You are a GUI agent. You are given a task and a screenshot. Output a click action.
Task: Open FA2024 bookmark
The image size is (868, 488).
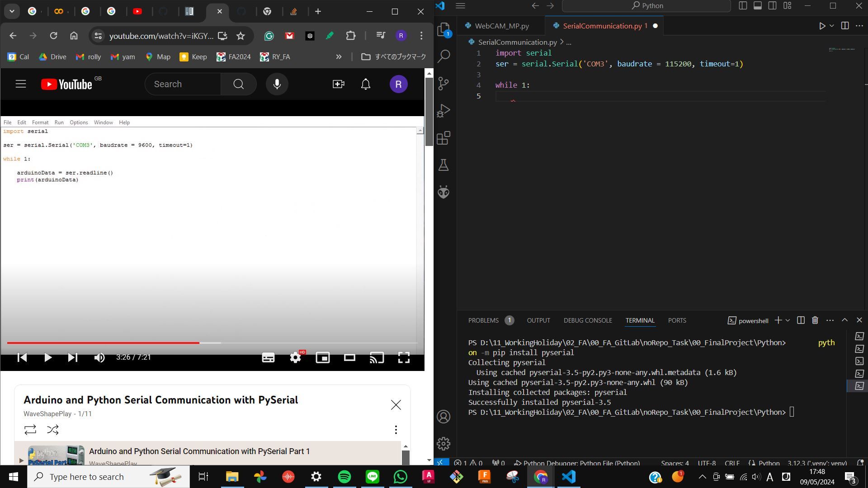234,56
